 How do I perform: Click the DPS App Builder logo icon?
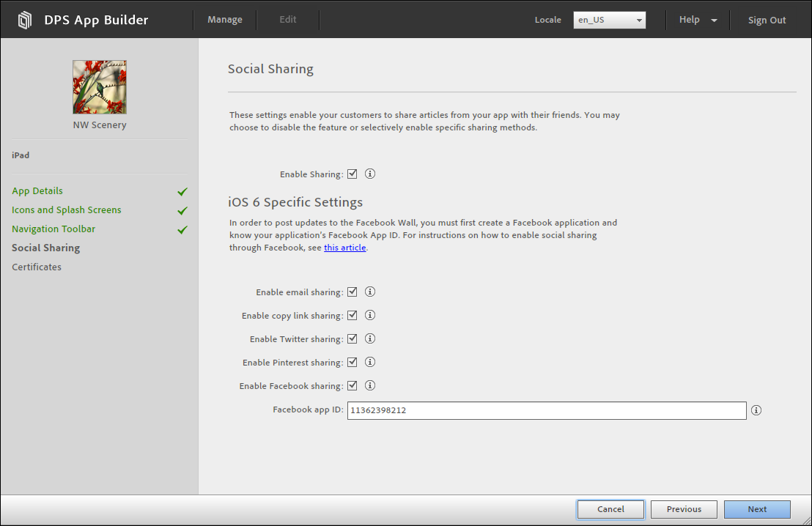click(x=25, y=20)
